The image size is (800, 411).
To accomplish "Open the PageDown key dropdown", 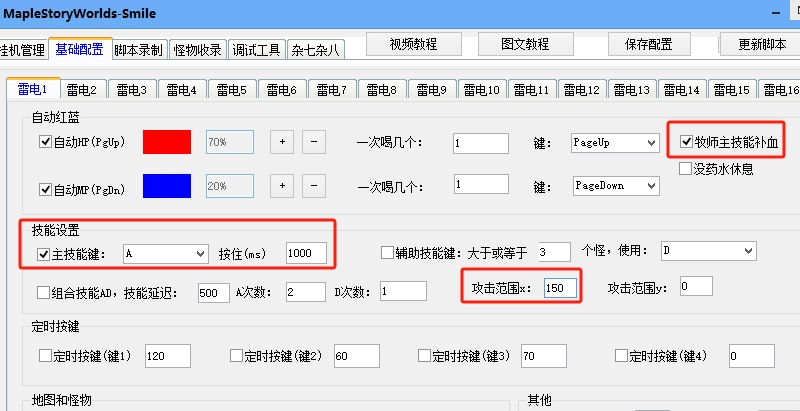I will [616, 186].
